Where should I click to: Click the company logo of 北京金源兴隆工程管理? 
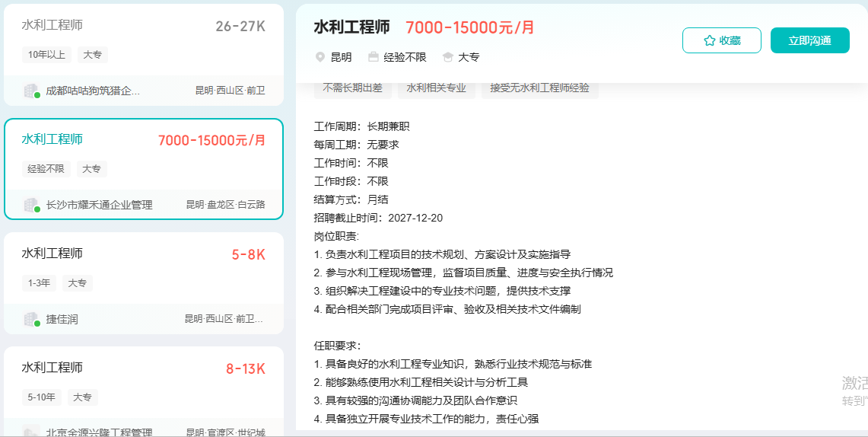tap(31, 432)
